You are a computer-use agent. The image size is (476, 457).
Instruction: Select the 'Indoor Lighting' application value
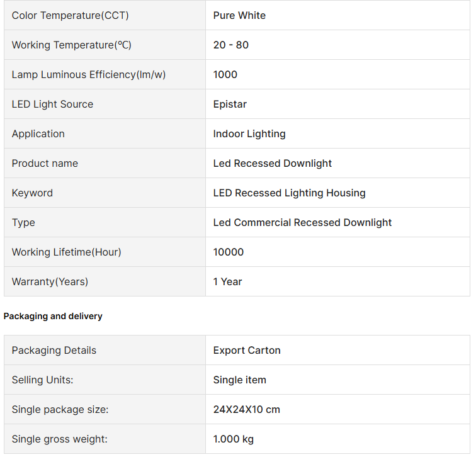[249, 133]
